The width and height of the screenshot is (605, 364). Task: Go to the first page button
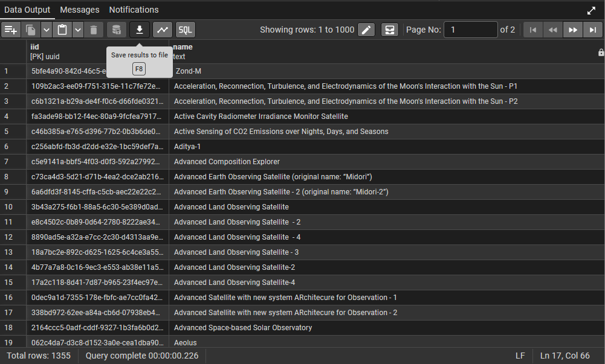(x=533, y=30)
